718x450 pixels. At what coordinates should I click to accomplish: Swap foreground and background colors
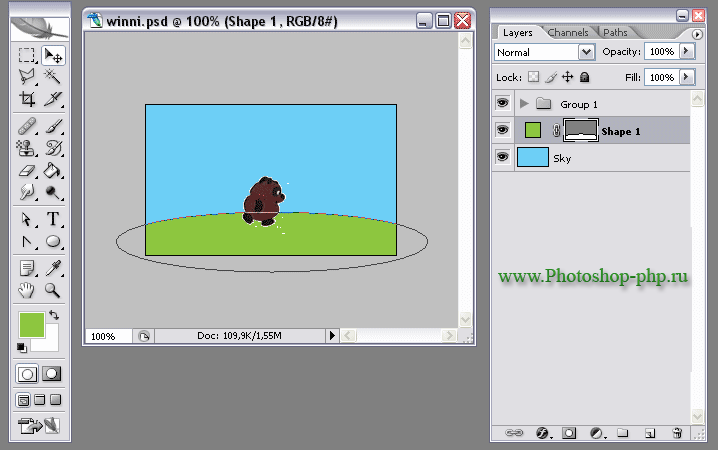(54, 314)
